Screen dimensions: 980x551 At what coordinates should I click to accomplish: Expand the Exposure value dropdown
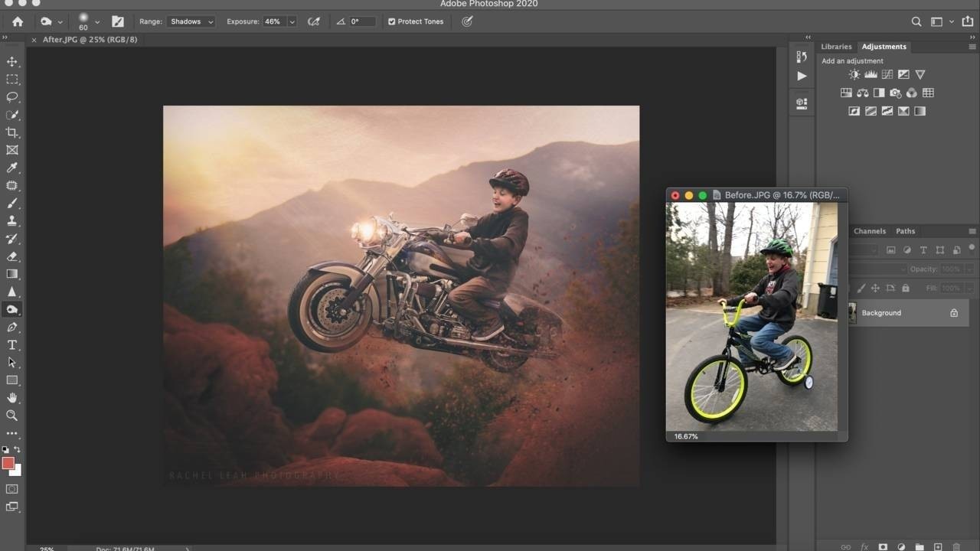292,21
